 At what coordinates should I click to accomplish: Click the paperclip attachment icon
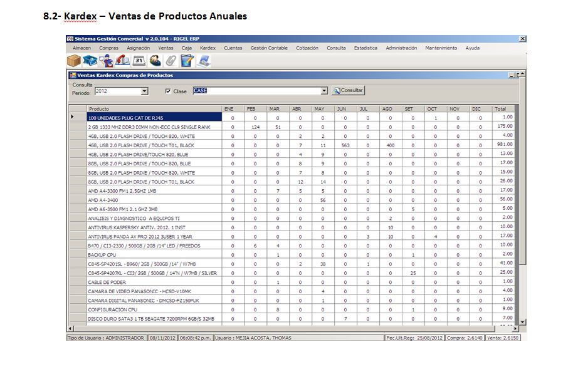171,61
